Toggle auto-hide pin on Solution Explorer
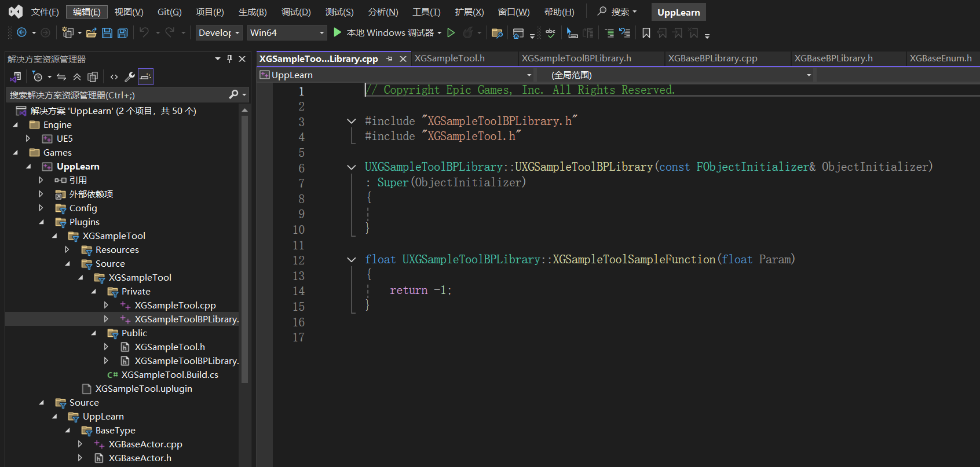This screenshot has width=980, height=467. 230,59
